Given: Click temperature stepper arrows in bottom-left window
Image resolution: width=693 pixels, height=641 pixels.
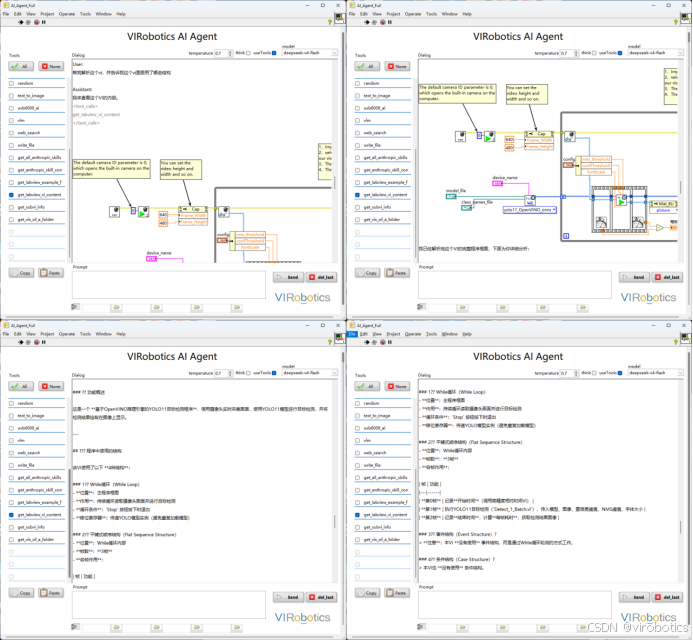Looking at the screenshot, I should [230, 373].
